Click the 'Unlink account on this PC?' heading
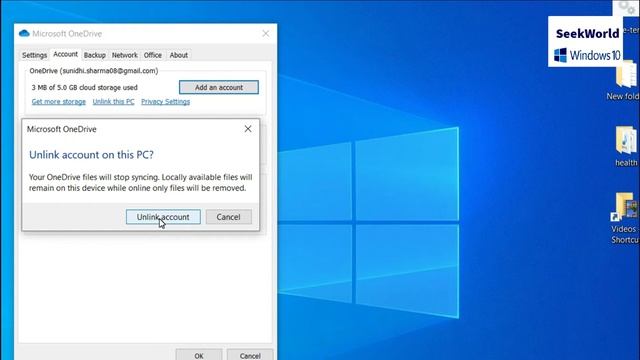640x360 pixels. (91, 155)
